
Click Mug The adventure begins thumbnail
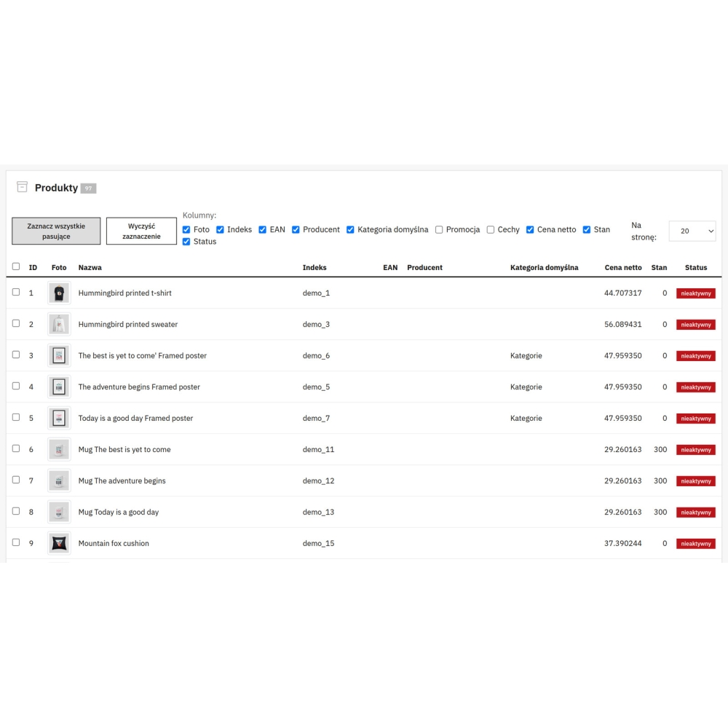[59, 481]
